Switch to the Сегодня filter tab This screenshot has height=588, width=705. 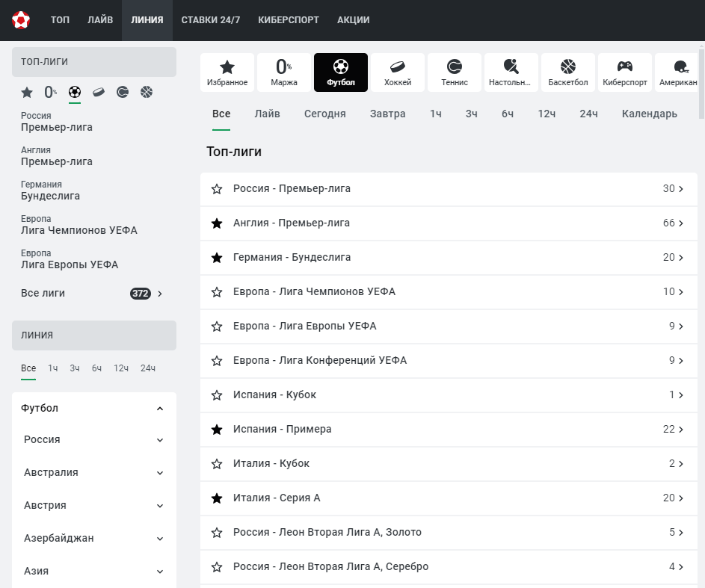pos(324,114)
